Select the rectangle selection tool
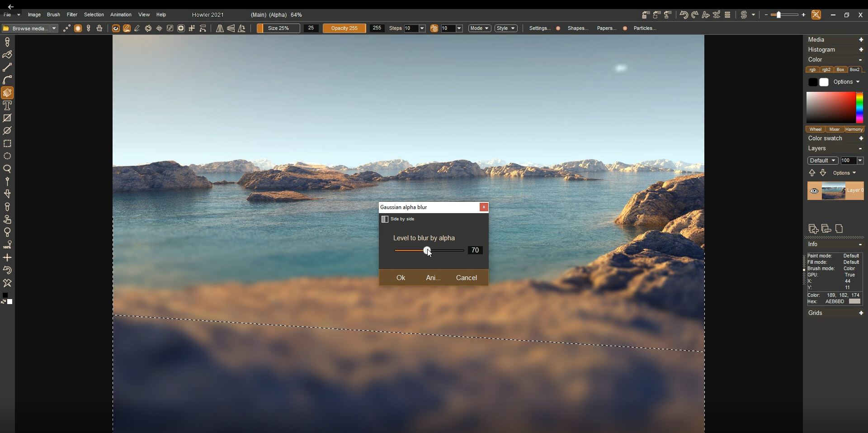 (7, 143)
